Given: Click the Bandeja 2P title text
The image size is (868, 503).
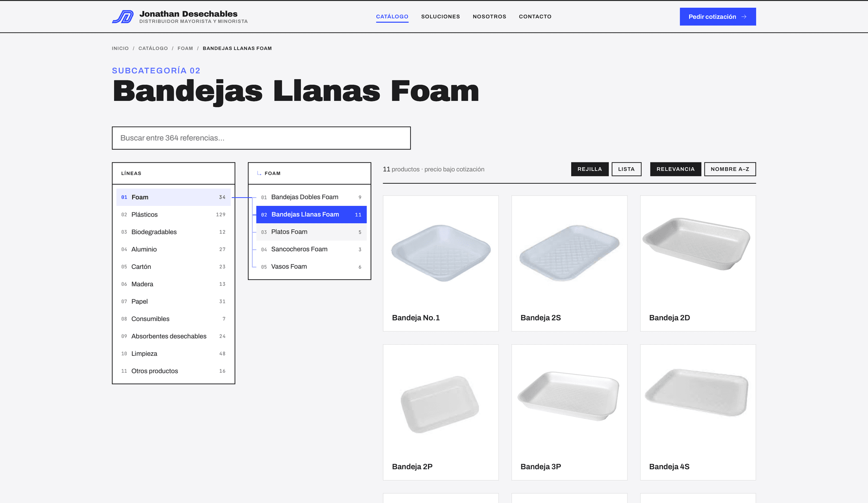Looking at the screenshot, I should [412, 467].
